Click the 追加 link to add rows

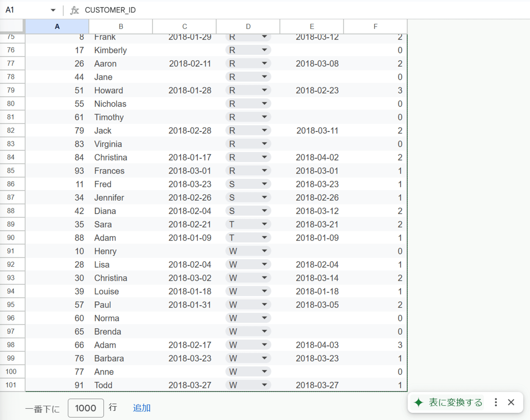pos(142,408)
